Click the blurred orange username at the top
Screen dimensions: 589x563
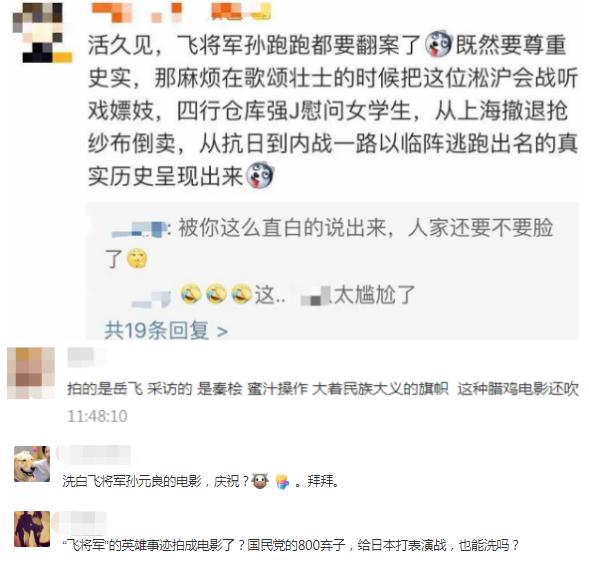(180, 11)
